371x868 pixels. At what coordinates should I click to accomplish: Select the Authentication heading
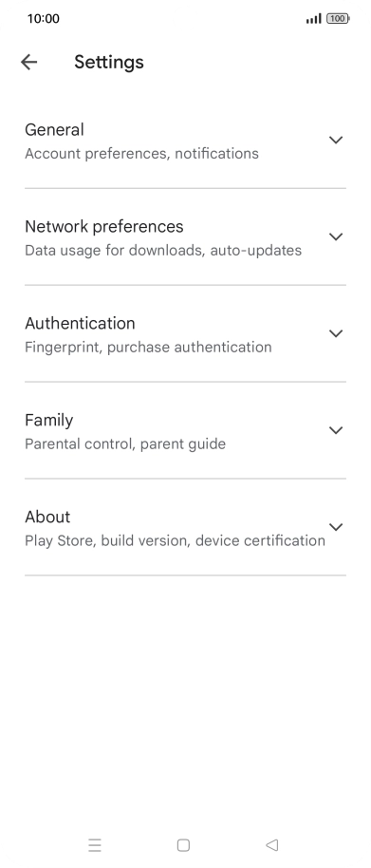[x=80, y=323]
